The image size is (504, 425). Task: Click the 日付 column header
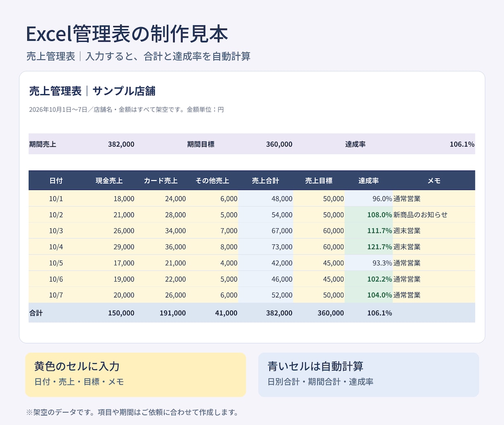coord(56,180)
